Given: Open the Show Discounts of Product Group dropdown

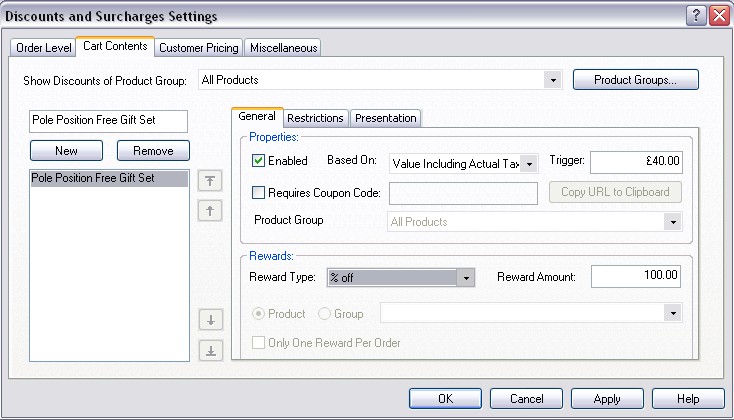Looking at the screenshot, I should [552, 80].
